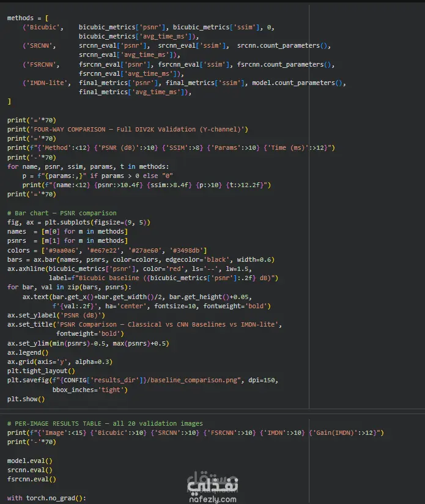Click the model.eval() line
The image size is (425, 504).
tap(29, 461)
